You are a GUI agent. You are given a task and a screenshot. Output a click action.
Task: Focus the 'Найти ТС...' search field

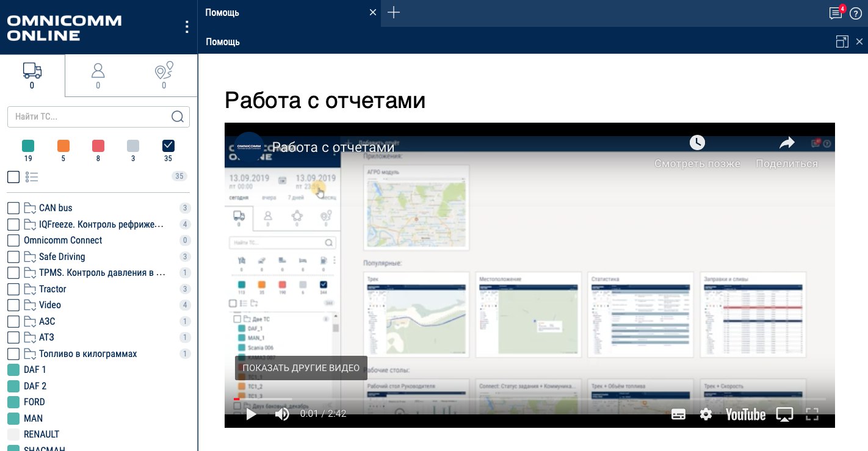pyautogui.click(x=98, y=117)
